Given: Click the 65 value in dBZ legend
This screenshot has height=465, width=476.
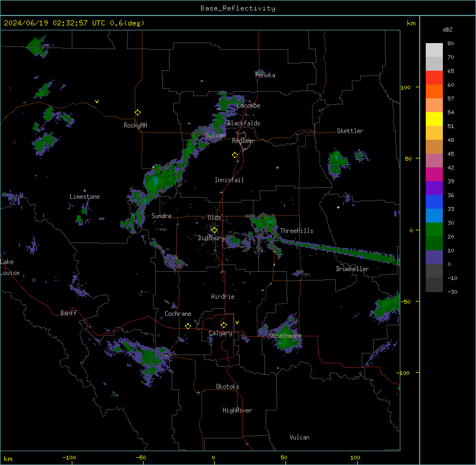Looking at the screenshot, I should pyautogui.click(x=451, y=71).
